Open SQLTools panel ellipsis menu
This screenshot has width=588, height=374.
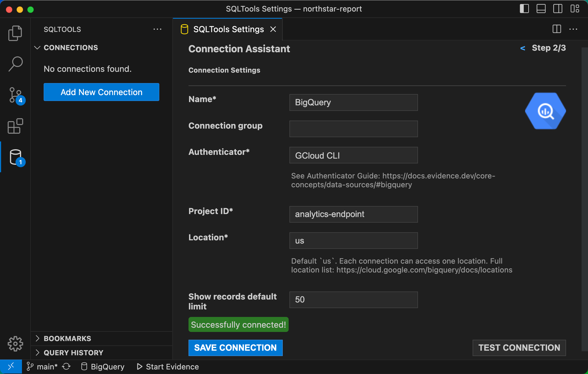click(x=157, y=29)
